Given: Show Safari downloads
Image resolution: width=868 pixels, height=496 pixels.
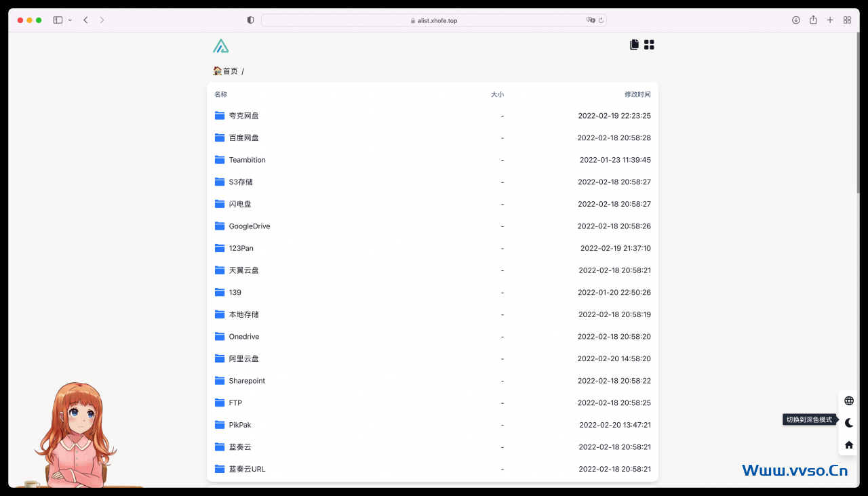Looking at the screenshot, I should 795,20.
